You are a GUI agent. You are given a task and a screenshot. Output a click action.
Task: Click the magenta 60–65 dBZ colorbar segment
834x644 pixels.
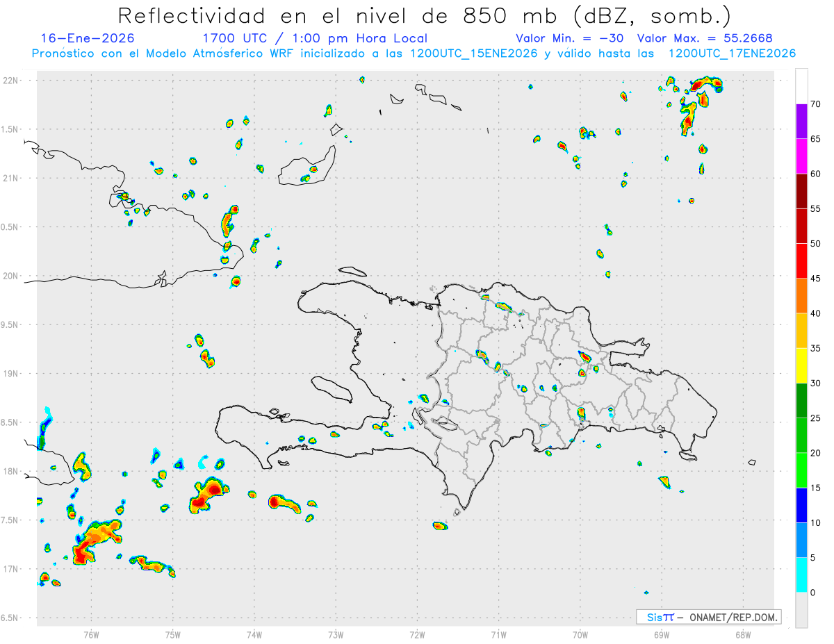pos(801,156)
